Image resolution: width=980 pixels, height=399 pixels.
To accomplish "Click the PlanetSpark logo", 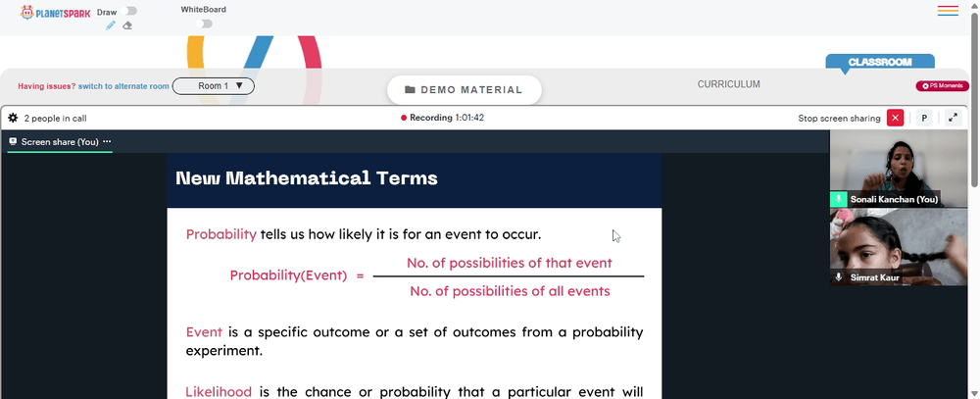I will click(x=55, y=12).
